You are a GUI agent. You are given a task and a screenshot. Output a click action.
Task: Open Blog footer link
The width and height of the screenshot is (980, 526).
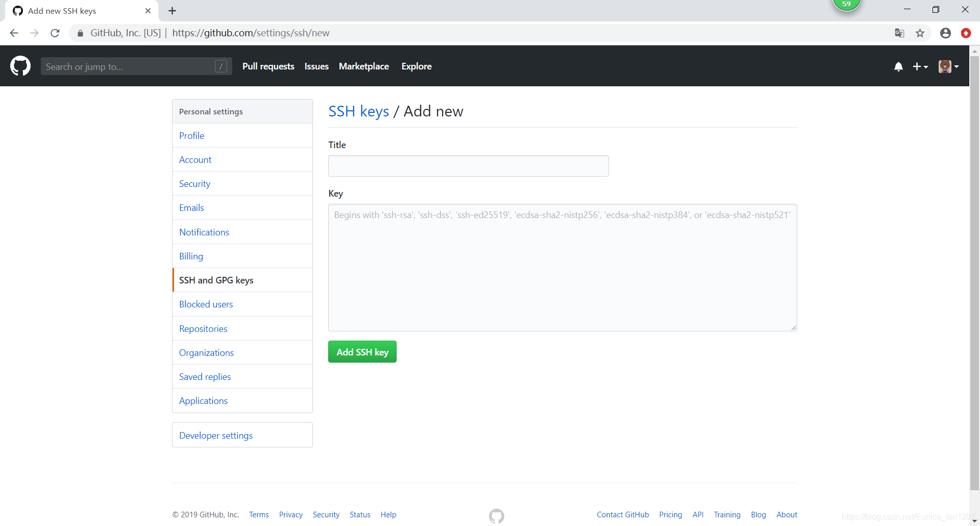point(758,515)
